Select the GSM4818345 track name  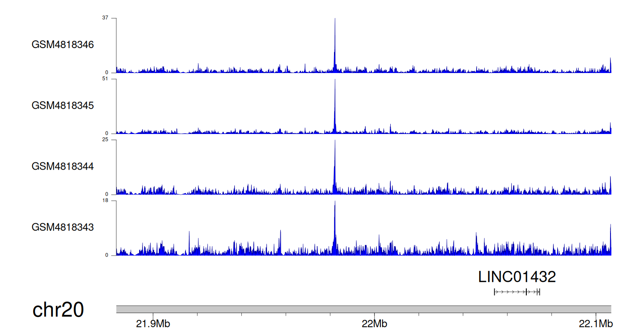(x=63, y=105)
